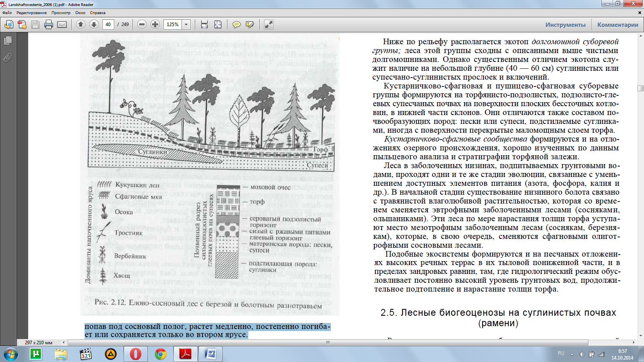This screenshot has width=644, height=362.
Task: Click the page size label 297 x 210 мм
Action: point(39,343)
